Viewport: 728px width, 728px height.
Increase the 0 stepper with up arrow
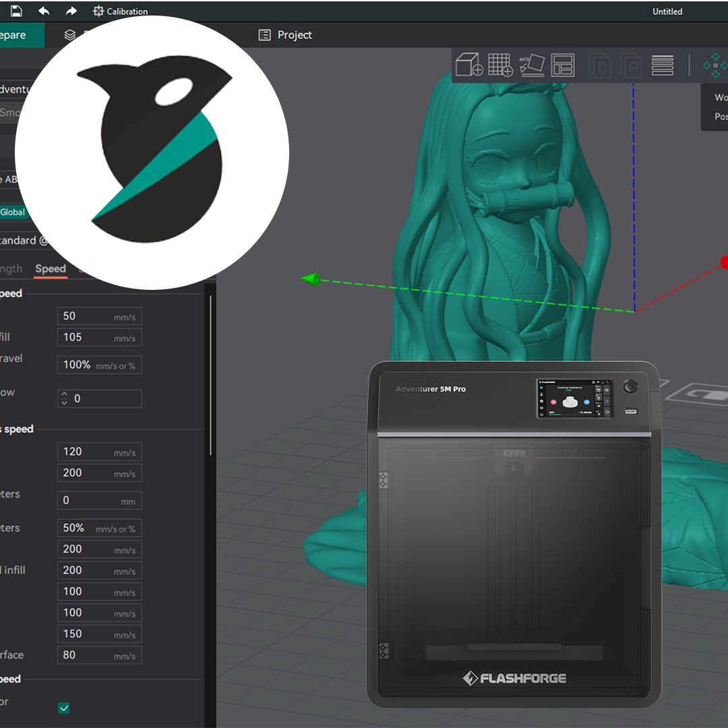[64, 394]
